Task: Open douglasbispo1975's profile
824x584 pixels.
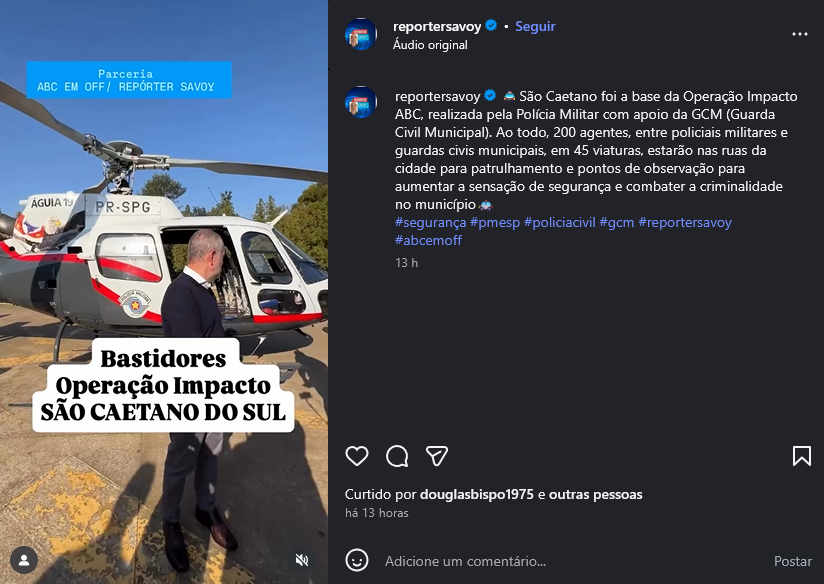Action: point(477,495)
